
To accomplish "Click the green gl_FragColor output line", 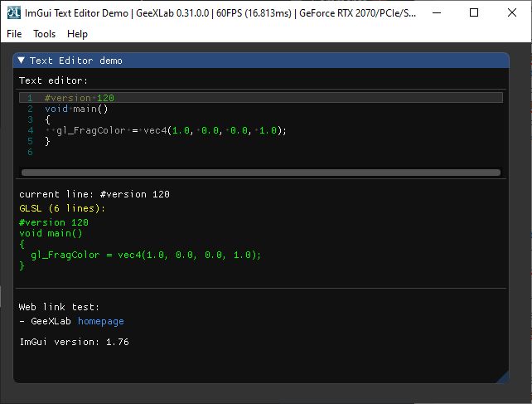I will point(146,255).
